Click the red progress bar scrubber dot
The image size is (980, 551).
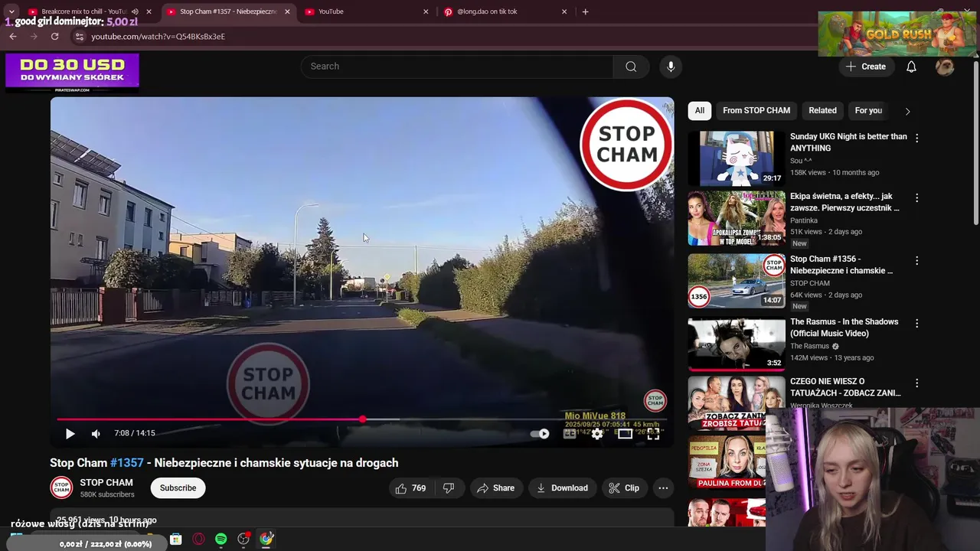tap(362, 419)
